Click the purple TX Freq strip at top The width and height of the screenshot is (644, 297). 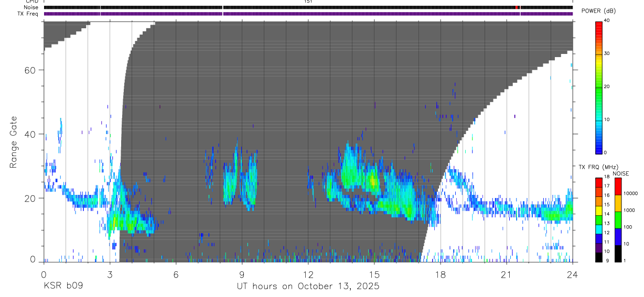[x=308, y=14]
